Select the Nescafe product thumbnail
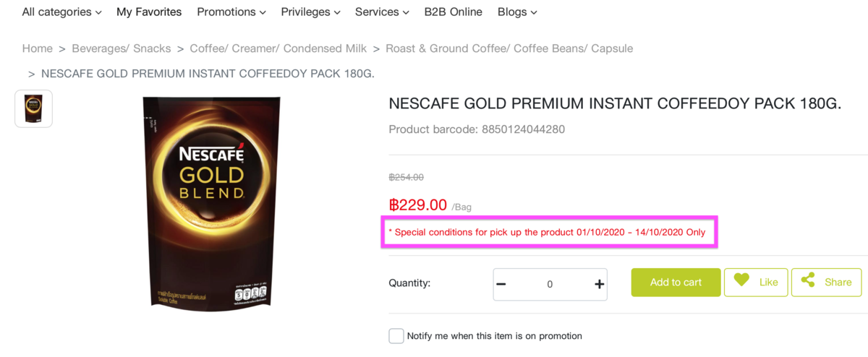 coord(33,108)
